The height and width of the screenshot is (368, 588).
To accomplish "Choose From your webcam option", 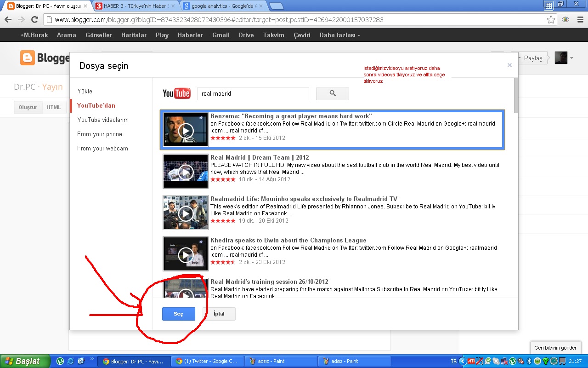I will [x=102, y=148].
